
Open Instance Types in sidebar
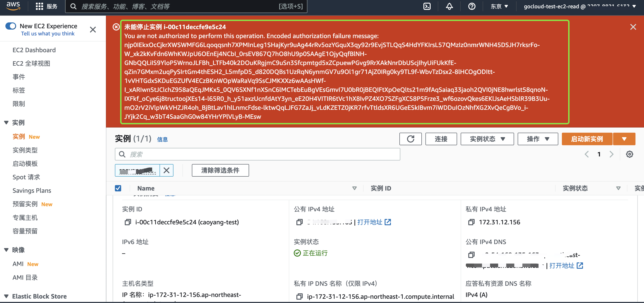click(25, 150)
